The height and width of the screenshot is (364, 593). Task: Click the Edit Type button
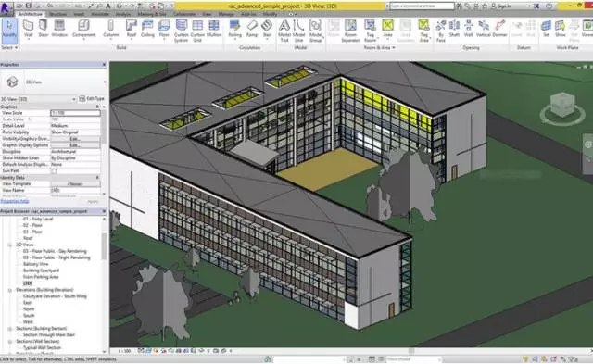point(92,99)
